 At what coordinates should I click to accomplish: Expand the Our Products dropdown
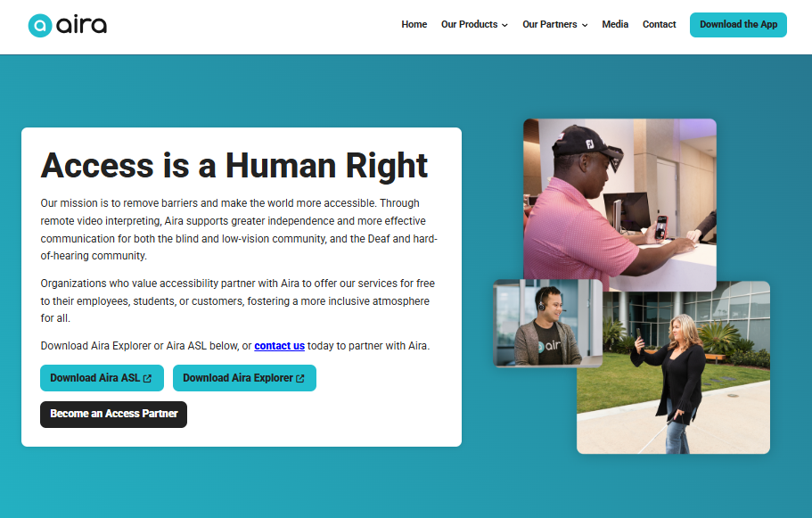(x=469, y=24)
